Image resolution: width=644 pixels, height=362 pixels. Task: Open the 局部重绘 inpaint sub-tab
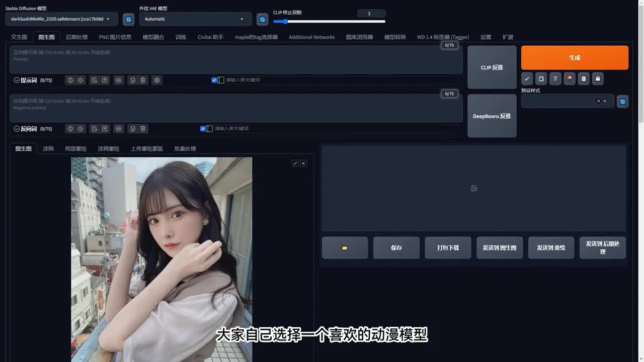point(75,149)
